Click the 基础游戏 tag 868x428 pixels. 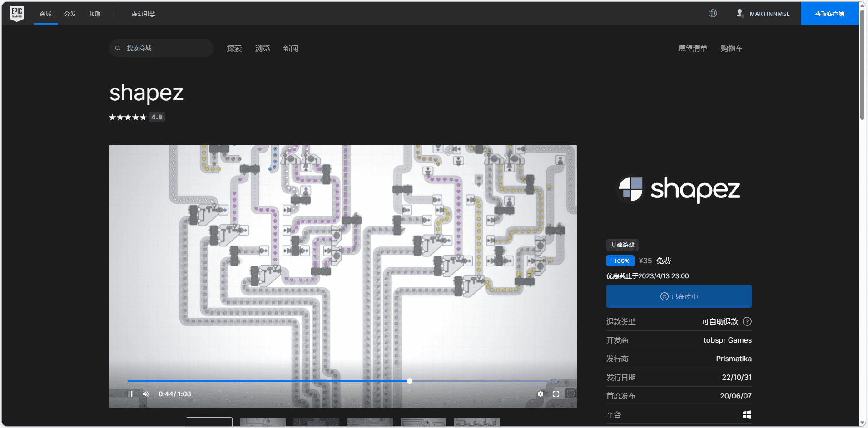(x=622, y=245)
